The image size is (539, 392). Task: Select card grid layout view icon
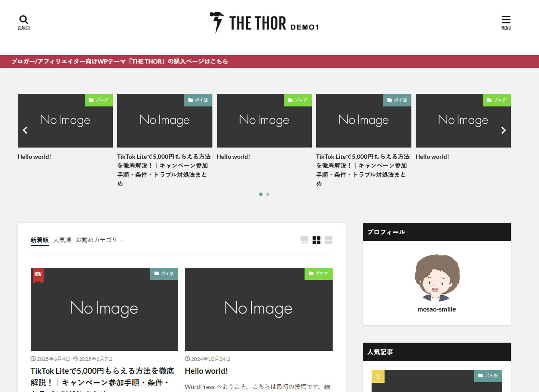click(x=317, y=240)
